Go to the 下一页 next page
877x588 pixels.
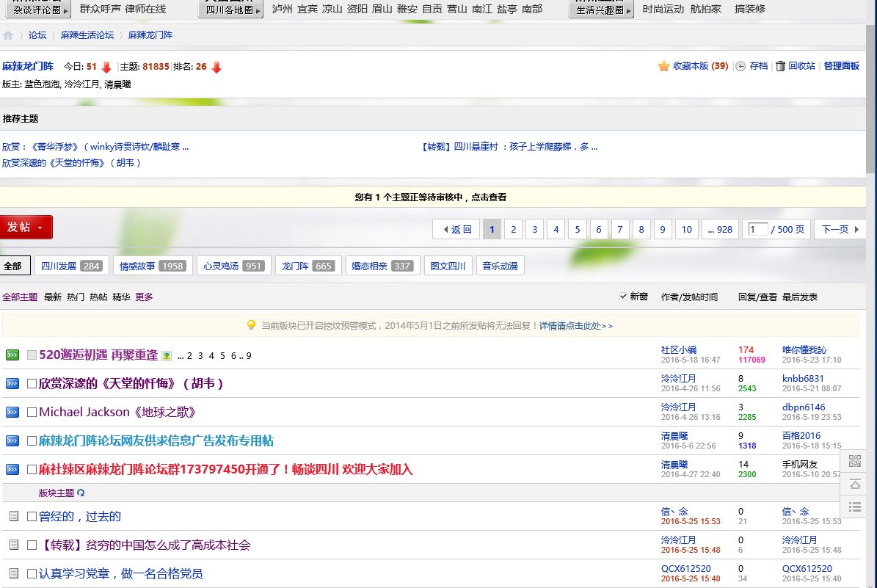[839, 230]
